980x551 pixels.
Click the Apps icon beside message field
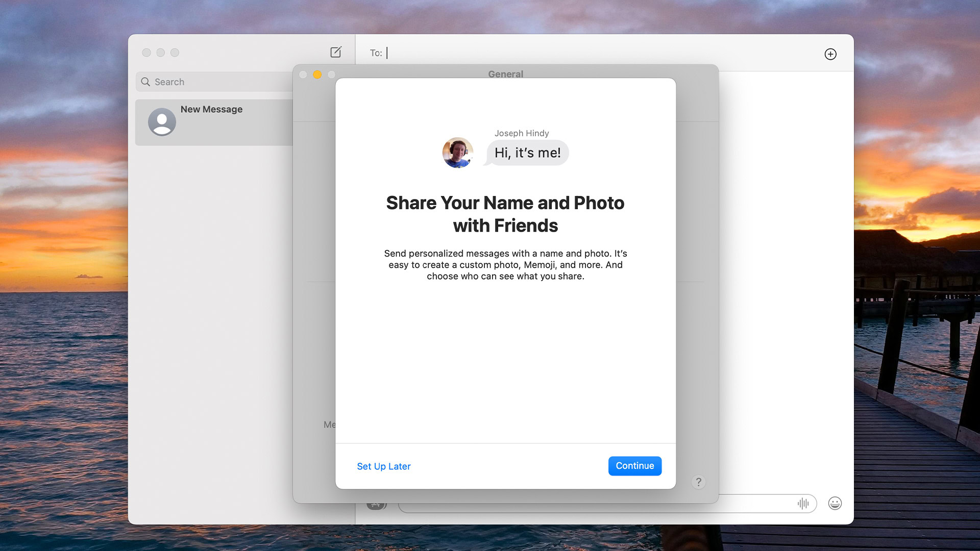(x=376, y=506)
